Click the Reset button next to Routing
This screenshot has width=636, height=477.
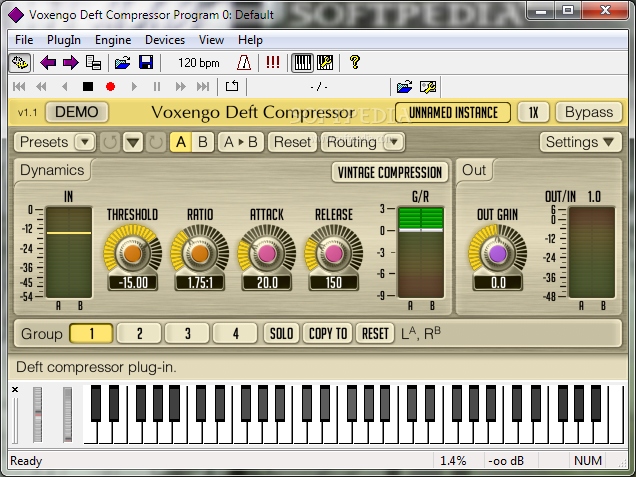(292, 142)
